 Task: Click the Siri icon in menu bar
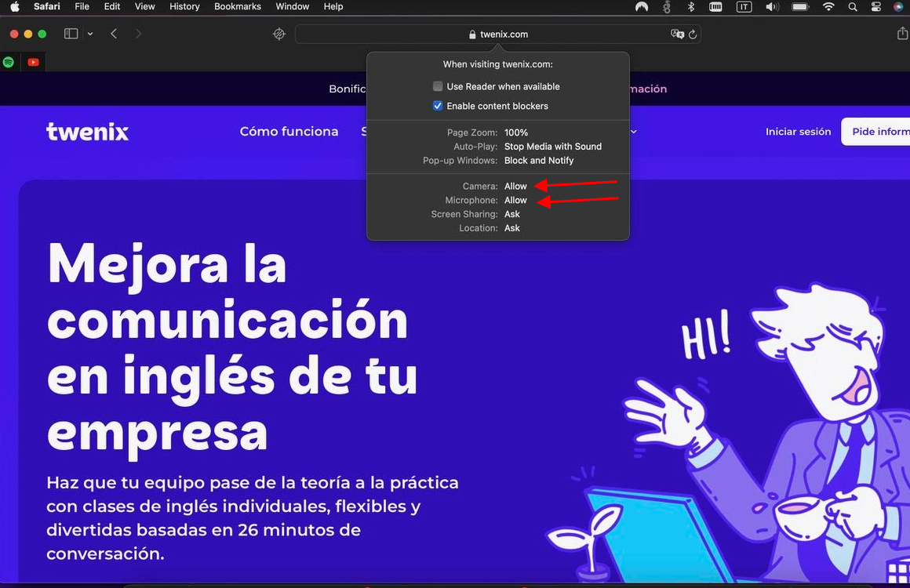coord(898,7)
